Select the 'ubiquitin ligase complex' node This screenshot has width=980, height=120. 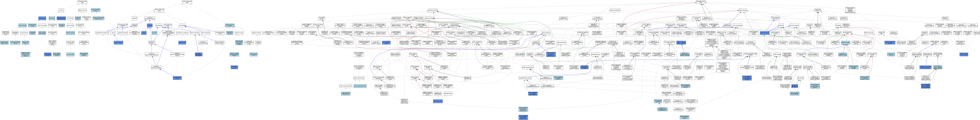(254, 54)
